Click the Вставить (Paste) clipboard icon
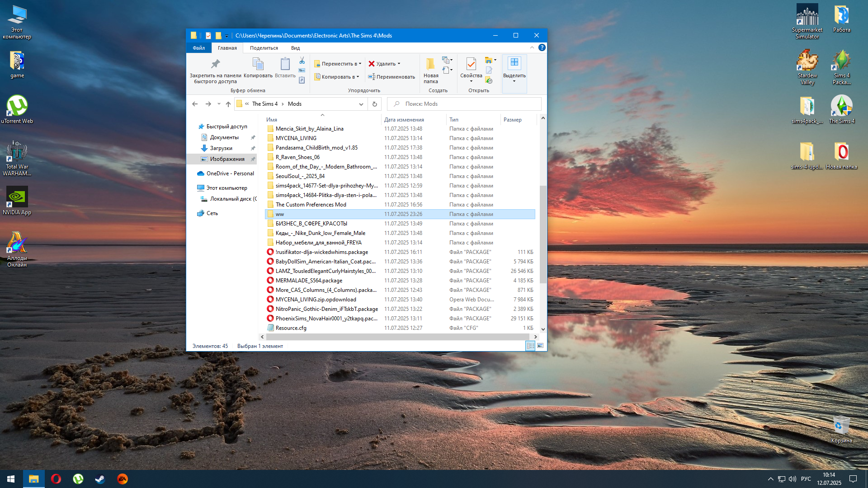868x488 pixels. pos(285,64)
